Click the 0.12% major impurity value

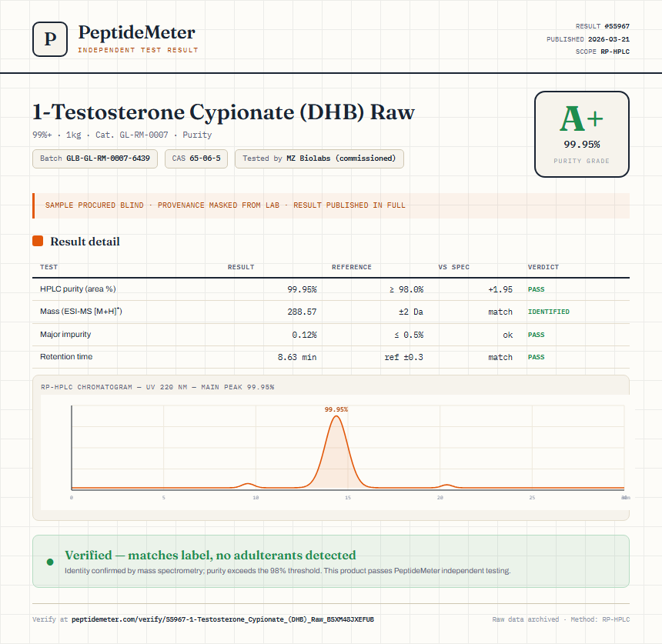[304, 335]
